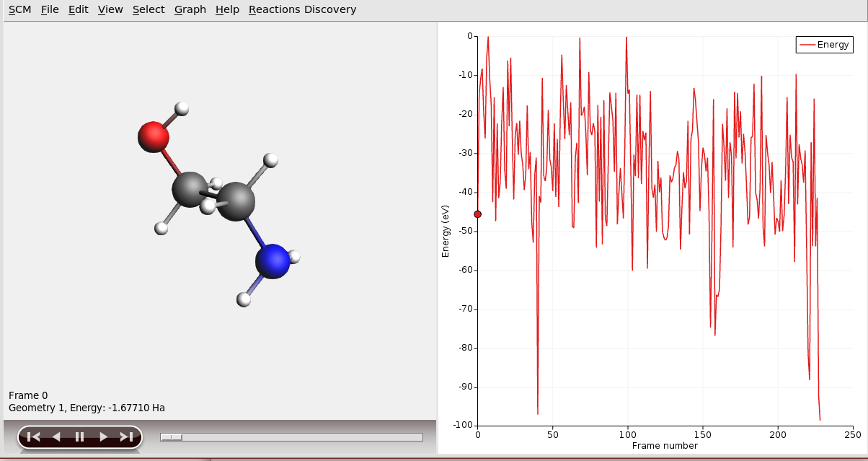Select the blue nitrogen atom
Image resolution: width=868 pixels, height=461 pixels.
click(273, 261)
